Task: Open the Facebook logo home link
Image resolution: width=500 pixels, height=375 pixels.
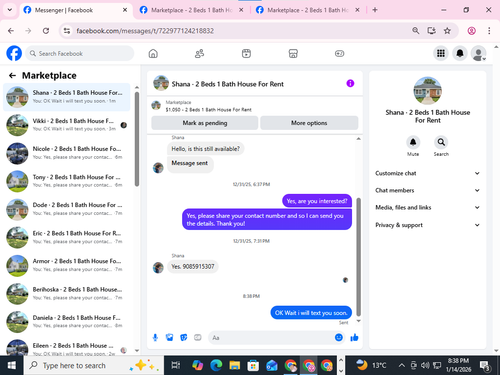Action: click(14, 53)
